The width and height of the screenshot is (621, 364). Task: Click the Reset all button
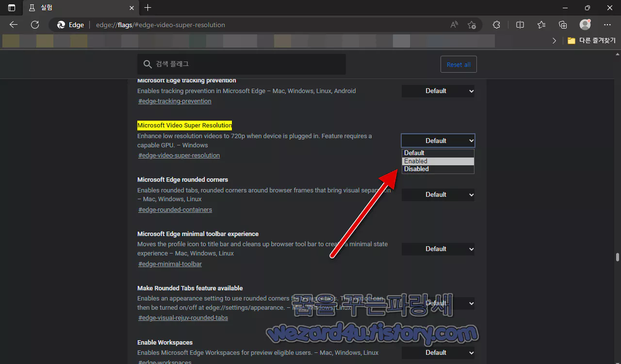tap(458, 63)
